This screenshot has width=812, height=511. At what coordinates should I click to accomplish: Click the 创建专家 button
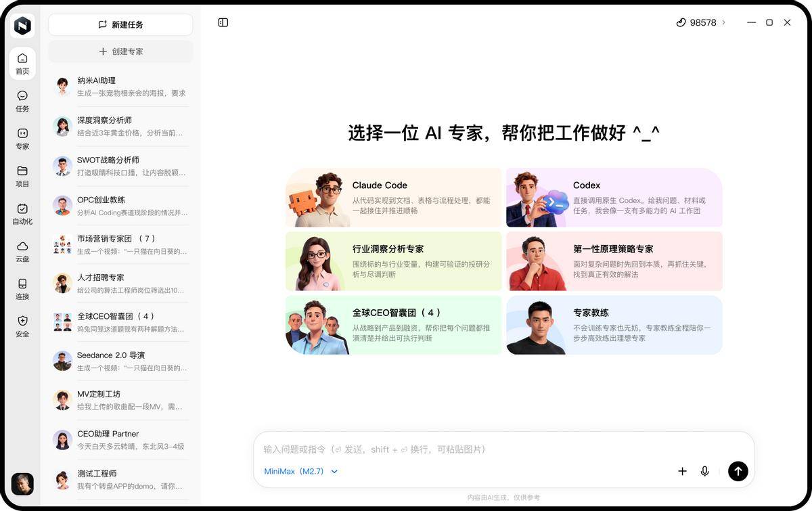[120, 51]
